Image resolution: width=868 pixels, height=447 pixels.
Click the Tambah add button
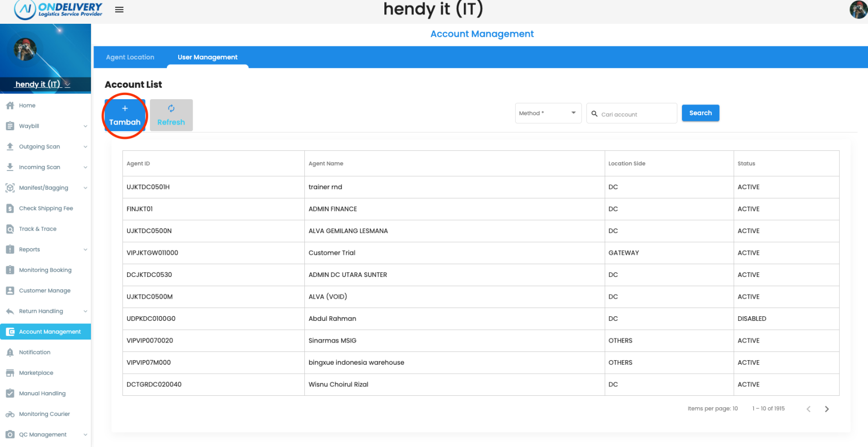[125, 115]
